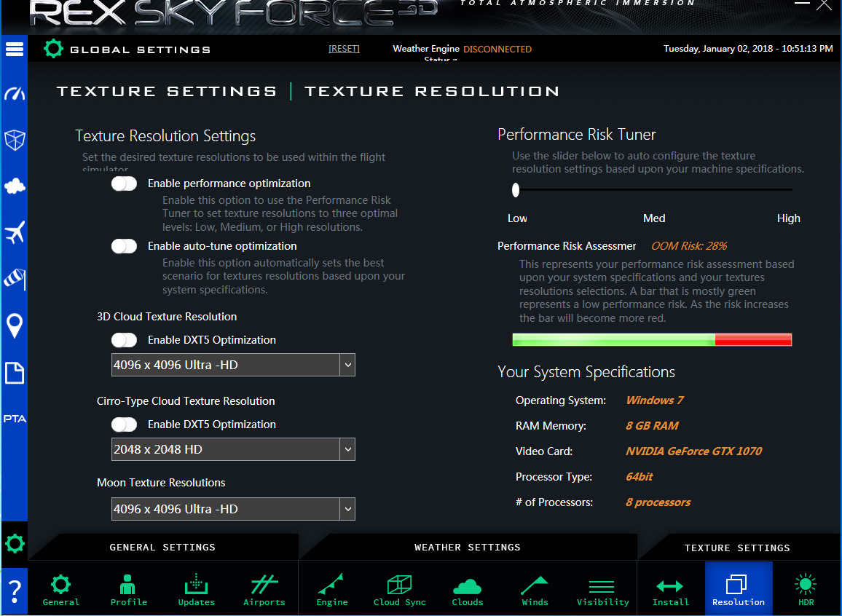Click the 8 processors value
Viewport: 842px width, 616px height.
[x=658, y=502]
